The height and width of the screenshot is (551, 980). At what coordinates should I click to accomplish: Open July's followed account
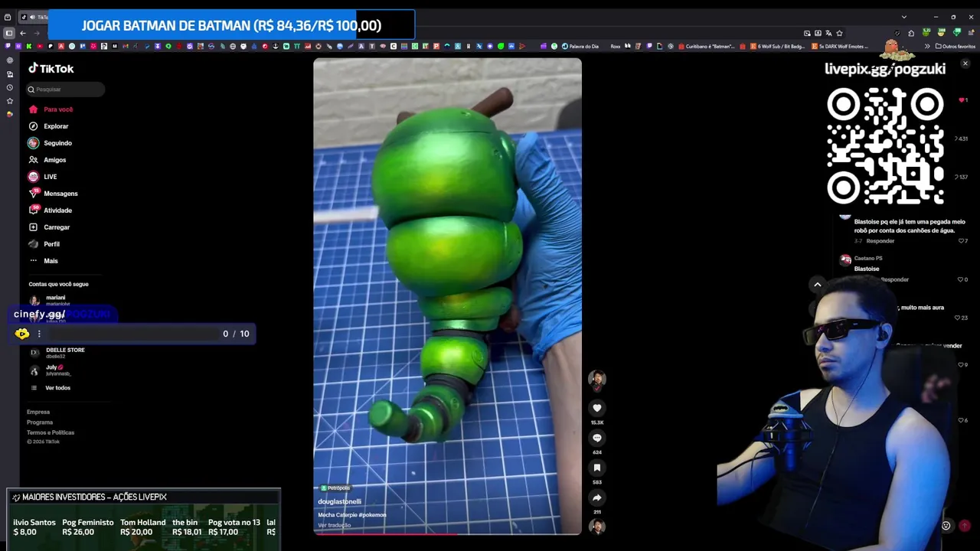coord(51,370)
